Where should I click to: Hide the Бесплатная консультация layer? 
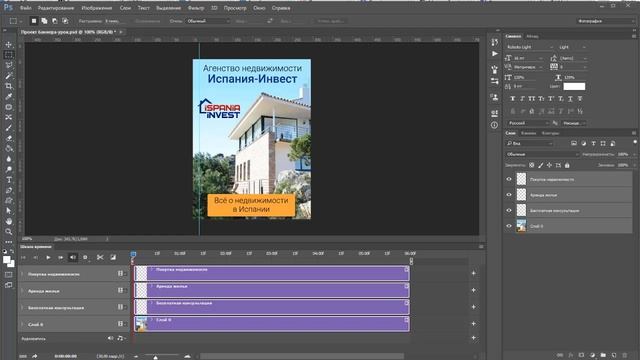point(509,210)
